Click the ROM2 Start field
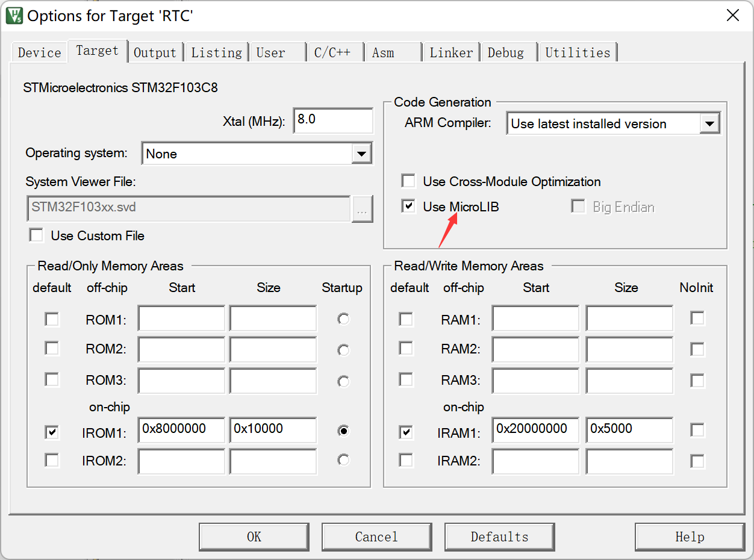This screenshot has width=754, height=560. (x=181, y=349)
